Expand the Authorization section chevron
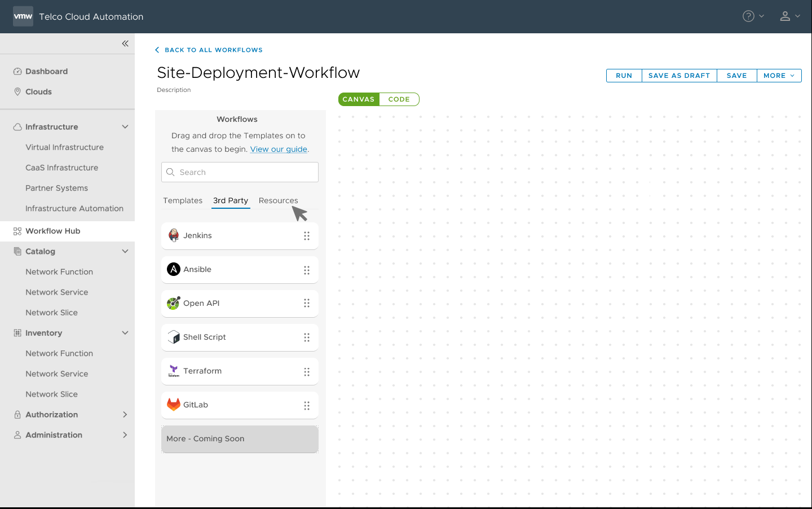 coord(125,415)
